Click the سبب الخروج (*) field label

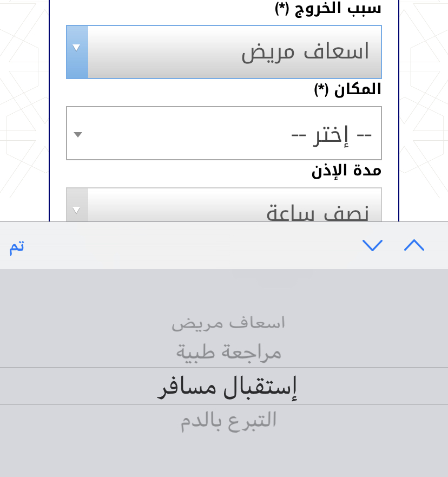coord(328,8)
